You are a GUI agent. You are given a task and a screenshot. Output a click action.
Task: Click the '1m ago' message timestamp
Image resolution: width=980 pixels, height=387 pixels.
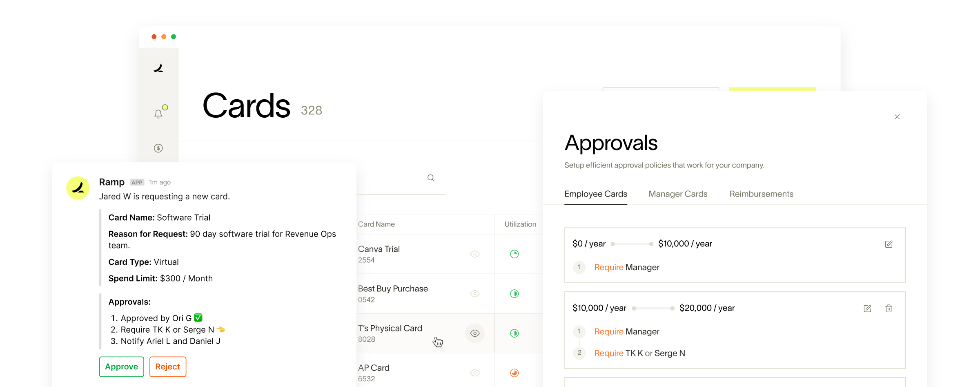tap(160, 182)
